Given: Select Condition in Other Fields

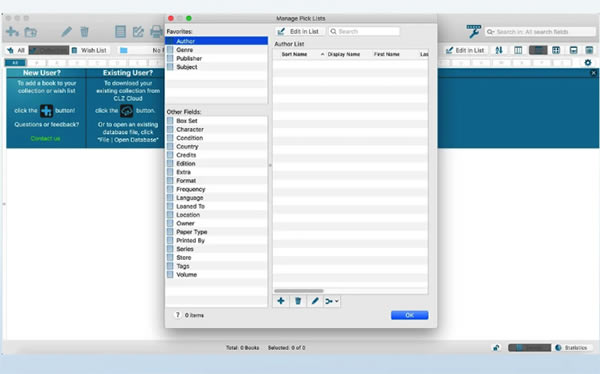Looking at the screenshot, I should (217, 138).
